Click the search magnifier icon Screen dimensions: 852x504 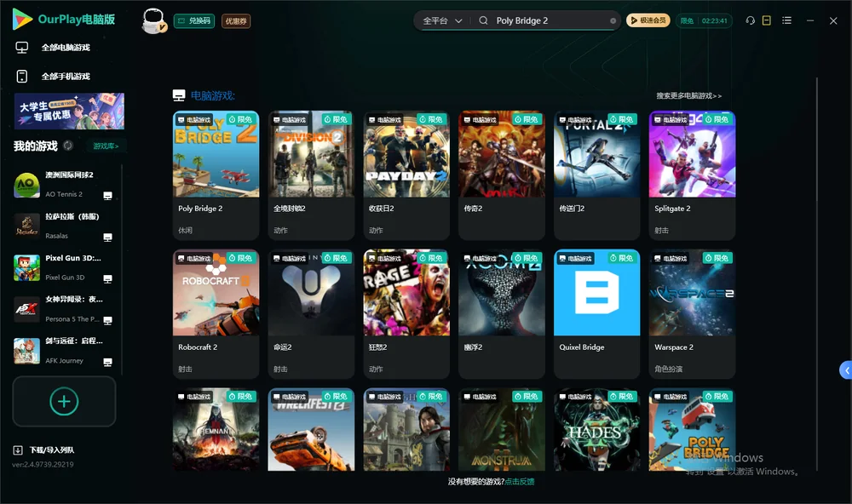tap(483, 20)
